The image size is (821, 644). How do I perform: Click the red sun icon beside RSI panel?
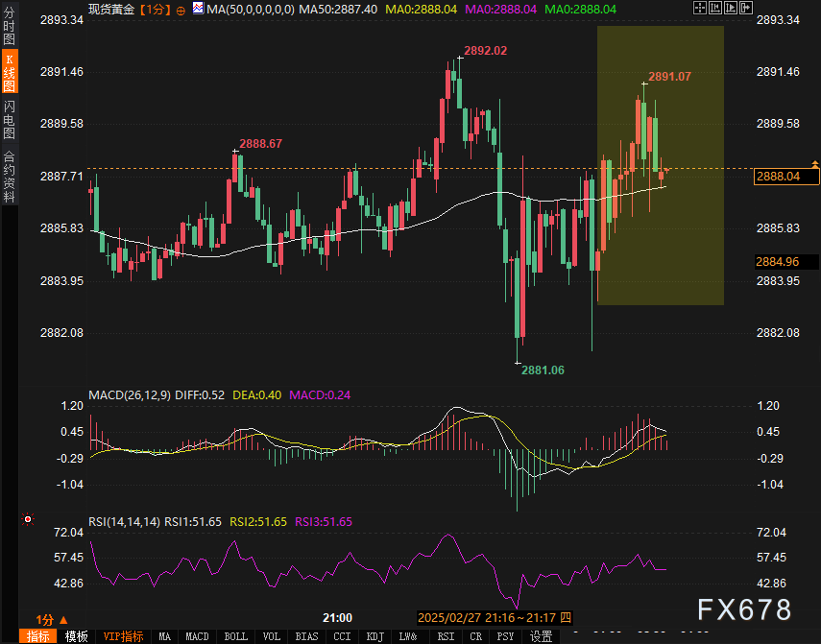point(27,519)
